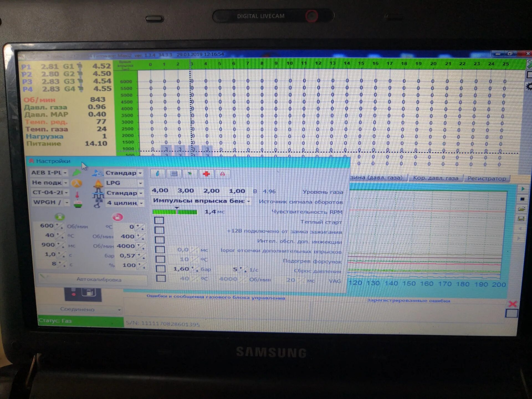
Task: Click the 4,00 gas level field
Action: point(160,191)
